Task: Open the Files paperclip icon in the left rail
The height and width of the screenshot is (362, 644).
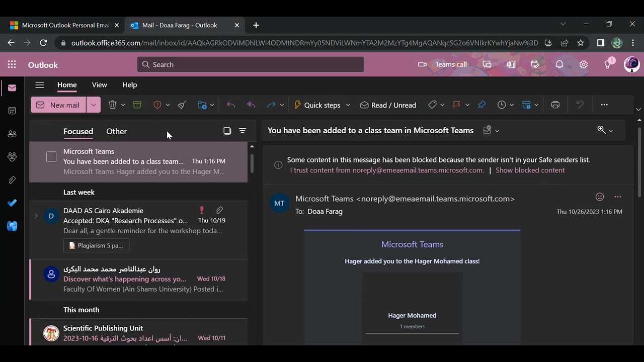Action: point(12,180)
